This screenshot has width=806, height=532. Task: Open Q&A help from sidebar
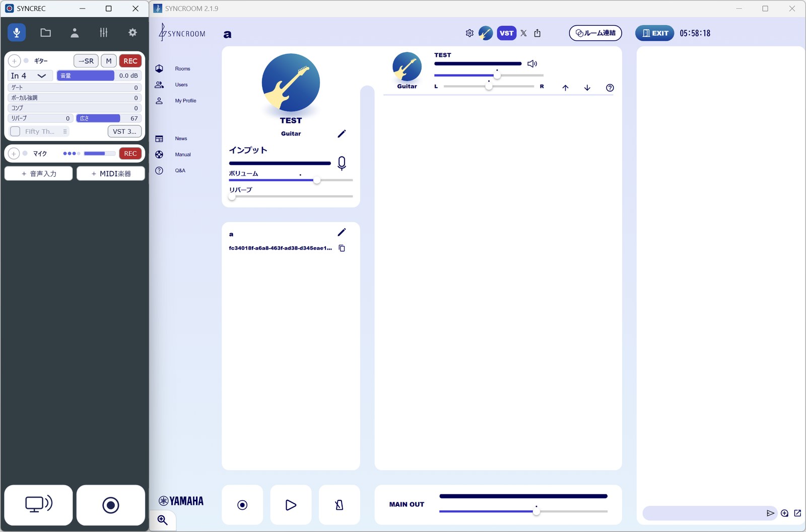click(x=170, y=171)
